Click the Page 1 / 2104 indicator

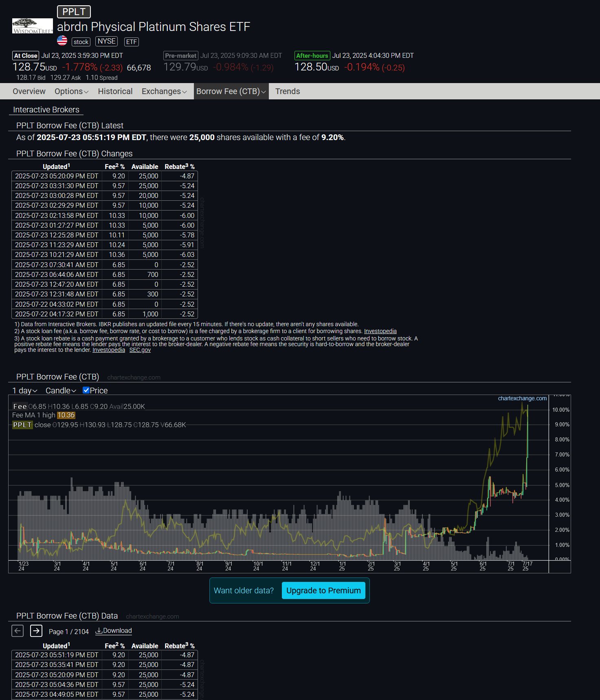tap(69, 632)
